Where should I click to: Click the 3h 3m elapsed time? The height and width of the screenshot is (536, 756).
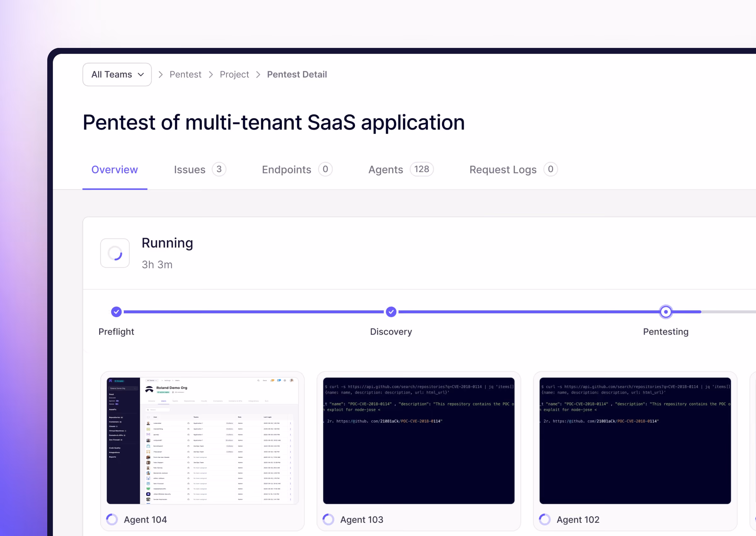tap(157, 265)
